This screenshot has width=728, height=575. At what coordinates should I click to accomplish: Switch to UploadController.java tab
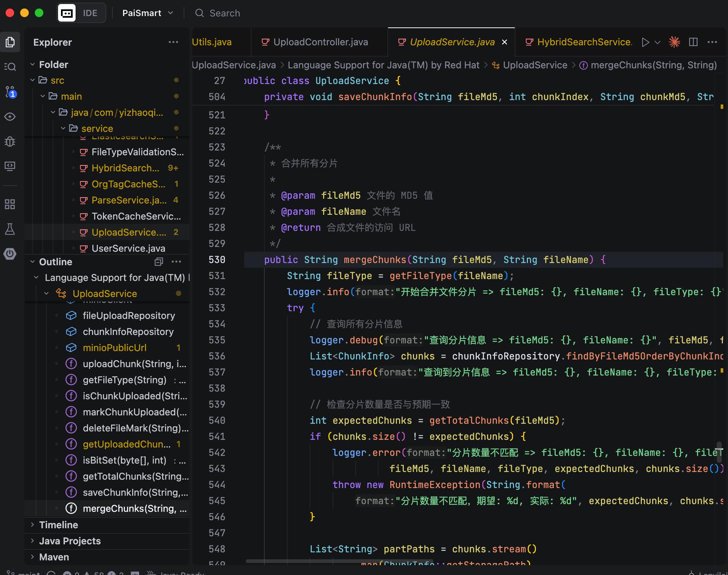point(320,42)
